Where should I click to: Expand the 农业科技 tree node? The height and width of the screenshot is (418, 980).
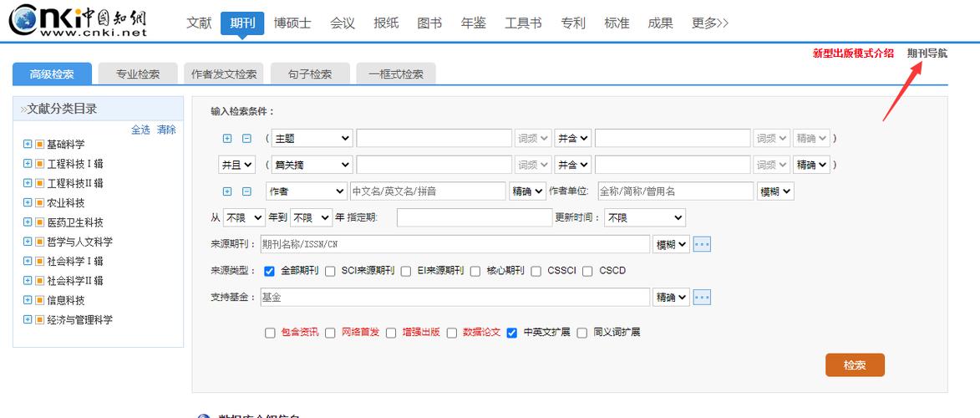click(27, 202)
